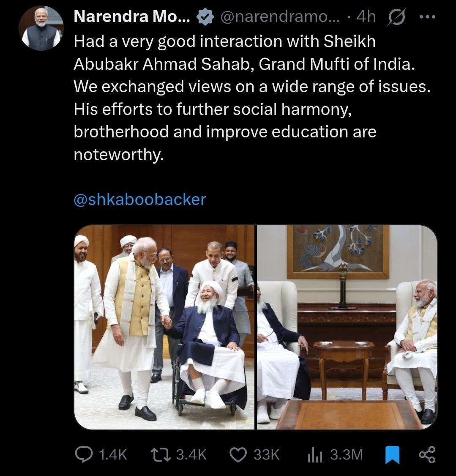456x476 pixels.
Task: Click the display name starting with Narendra
Action: pyautogui.click(x=131, y=17)
